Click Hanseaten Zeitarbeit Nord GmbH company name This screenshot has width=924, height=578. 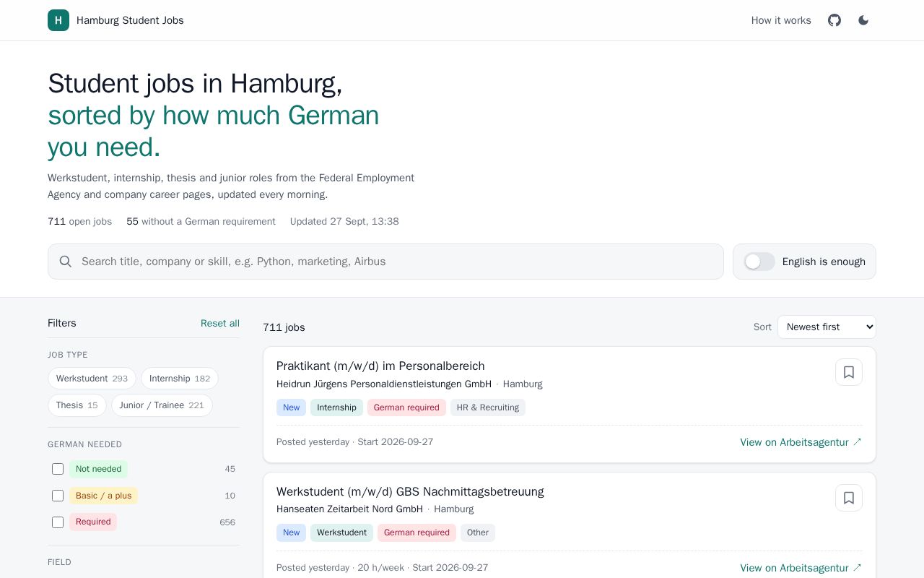coord(349,509)
